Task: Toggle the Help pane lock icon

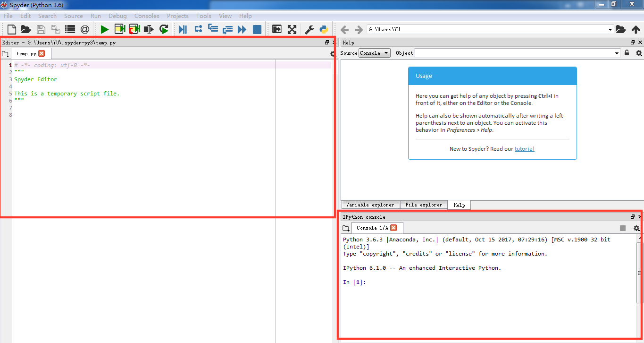Action: (627, 53)
